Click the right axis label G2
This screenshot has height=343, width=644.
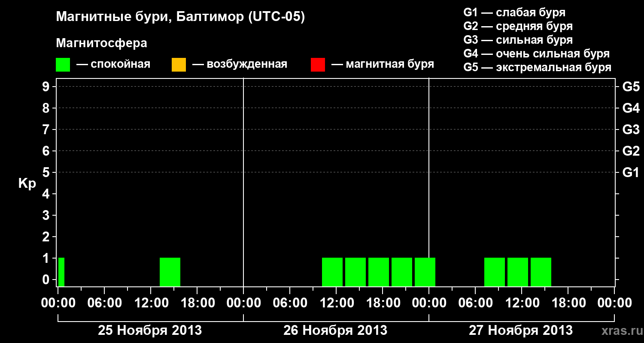coord(631,151)
